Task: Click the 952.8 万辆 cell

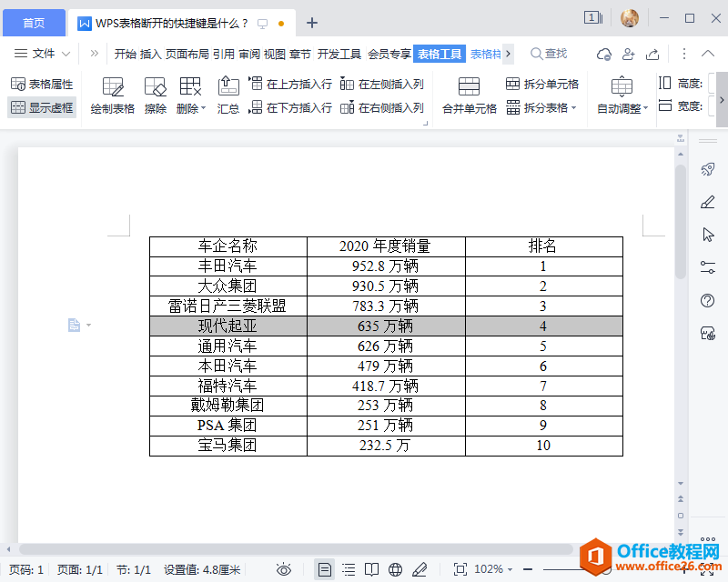Action: (x=386, y=266)
